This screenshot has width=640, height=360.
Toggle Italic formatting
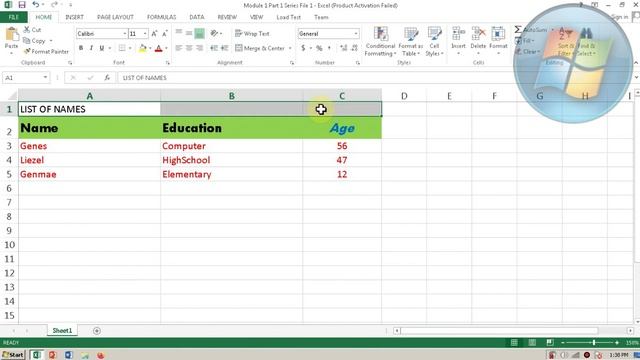click(x=91, y=48)
